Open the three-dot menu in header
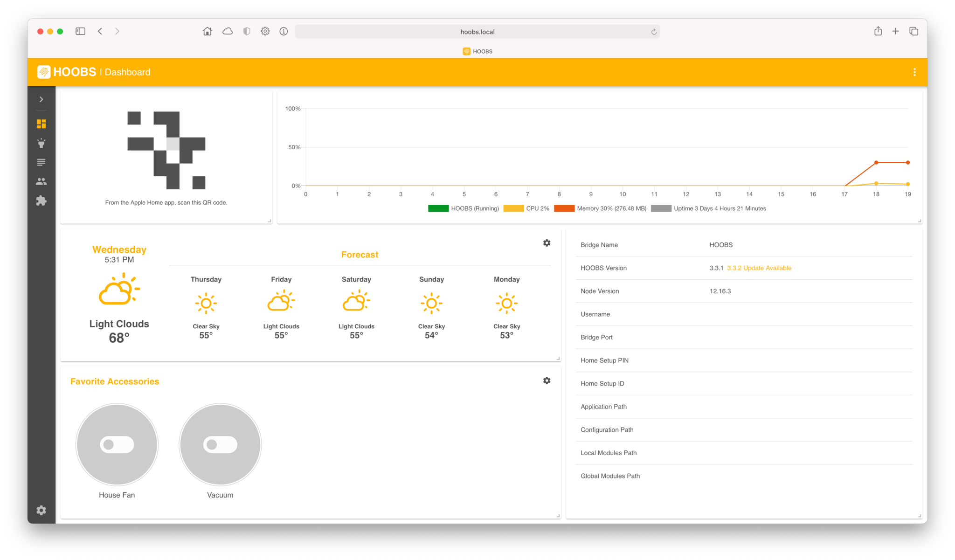 pos(914,72)
